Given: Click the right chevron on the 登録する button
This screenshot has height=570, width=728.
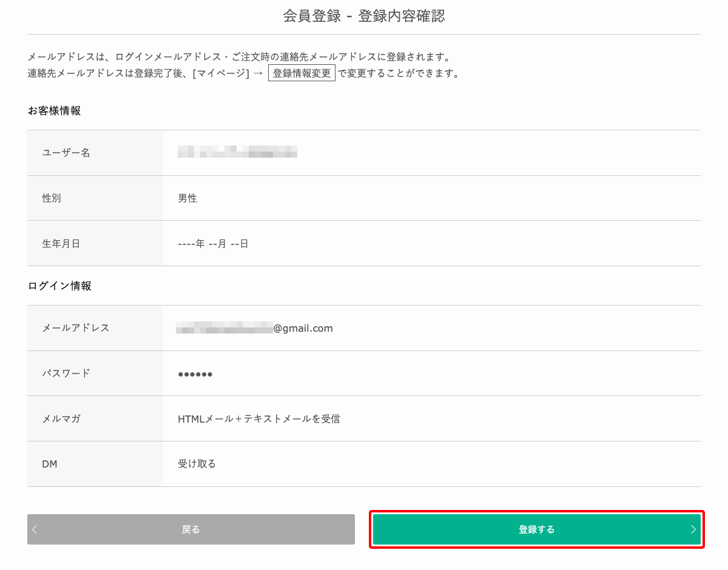Looking at the screenshot, I should coord(693,529).
